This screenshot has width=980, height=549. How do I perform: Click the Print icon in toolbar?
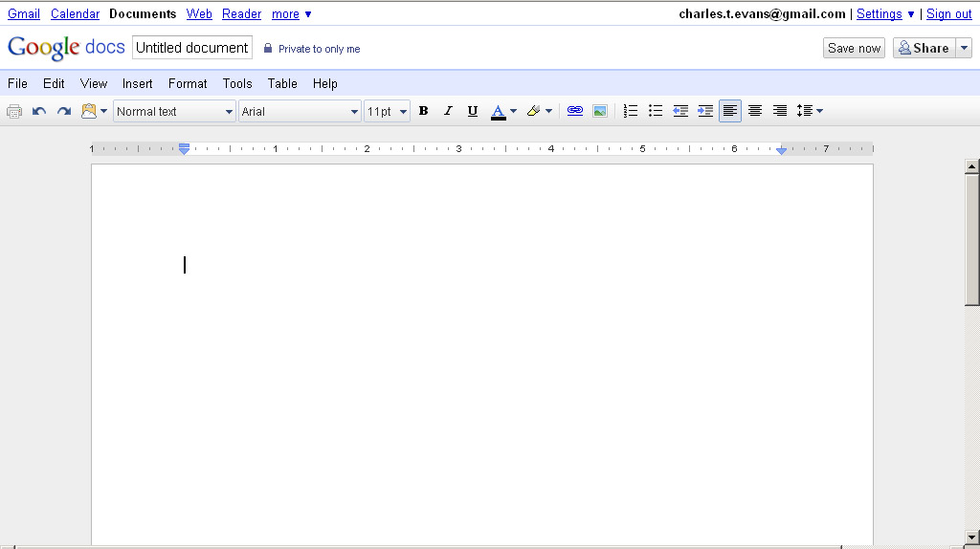(x=14, y=111)
